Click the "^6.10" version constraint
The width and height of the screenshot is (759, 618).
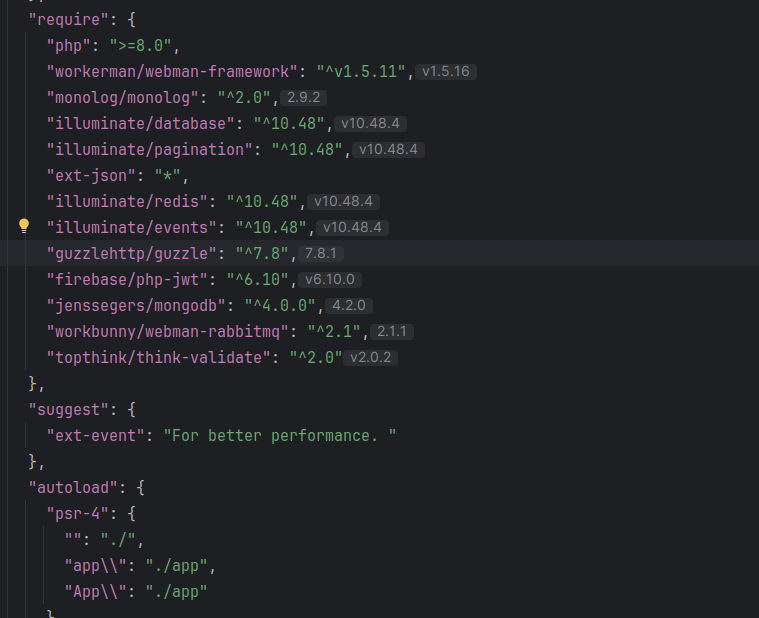click(258, 280)
